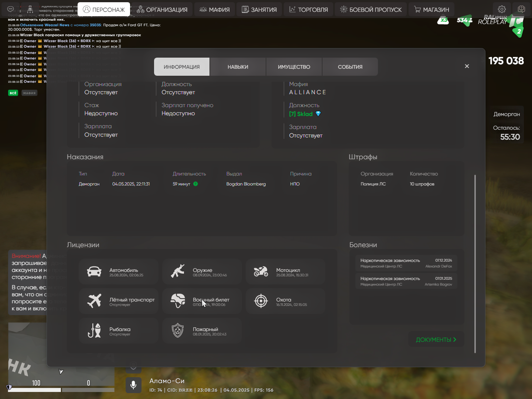Click the helmet icon of Военный билет

coord(178,301)
